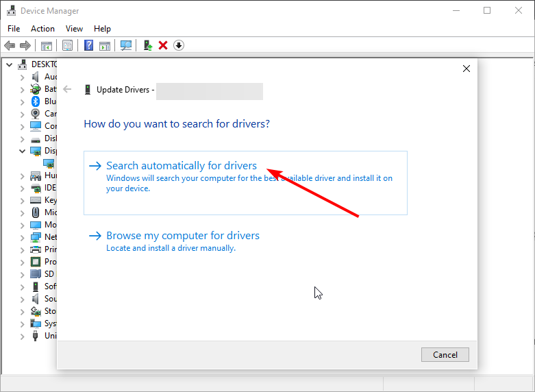Screen dimensions: 535x392
Task: Expand the Monitors tree node
Action: point(22,225)
